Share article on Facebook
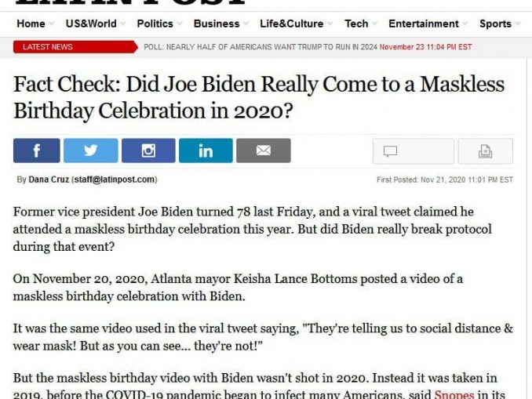 tap(37, 151)
